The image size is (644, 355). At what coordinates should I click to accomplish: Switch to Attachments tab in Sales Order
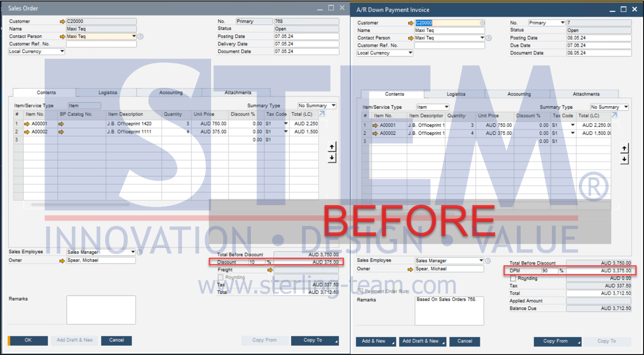[238, 93]
